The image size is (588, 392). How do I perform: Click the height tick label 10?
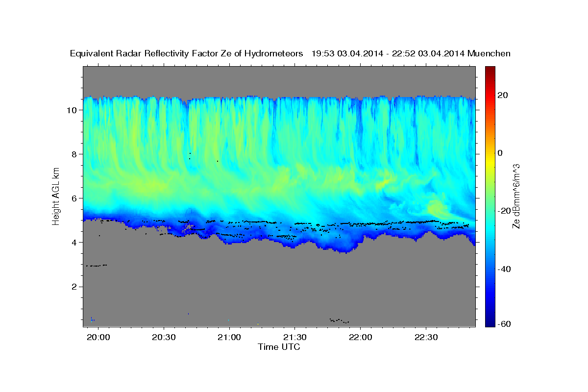coord(73,110)
